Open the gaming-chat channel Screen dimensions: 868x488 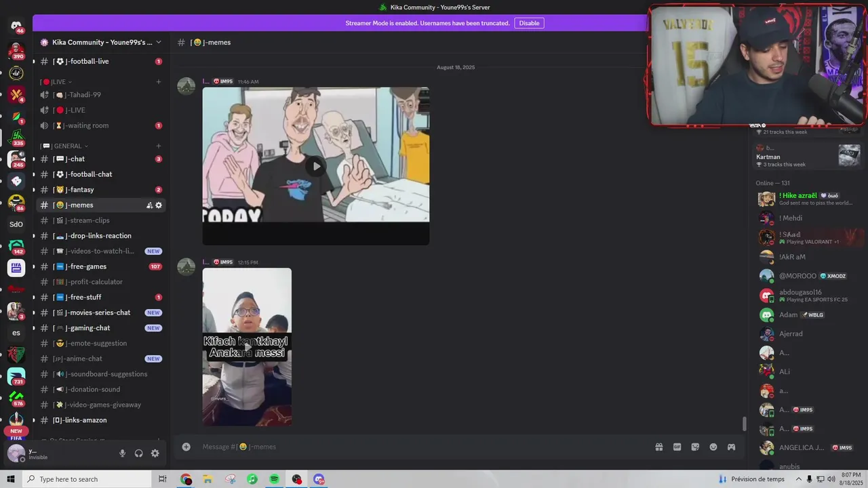[101, 328]
